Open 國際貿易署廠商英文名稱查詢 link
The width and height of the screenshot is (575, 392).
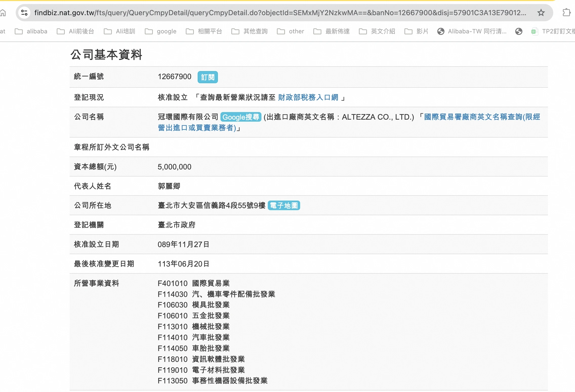(482, 117)
